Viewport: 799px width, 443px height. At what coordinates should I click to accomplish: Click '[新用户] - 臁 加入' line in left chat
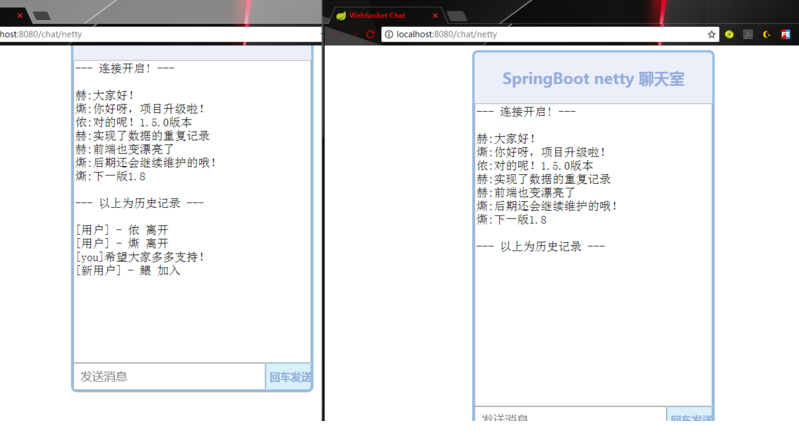point(128,271)
